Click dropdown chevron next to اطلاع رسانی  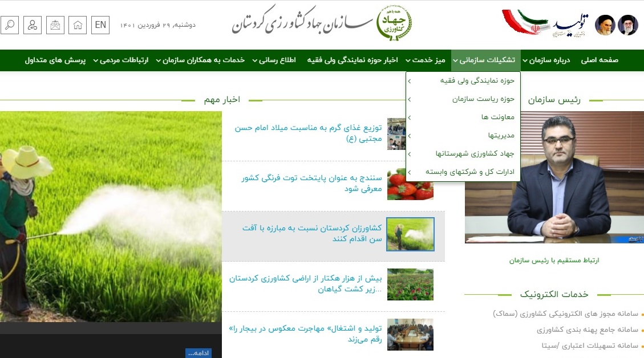[254, 61]
